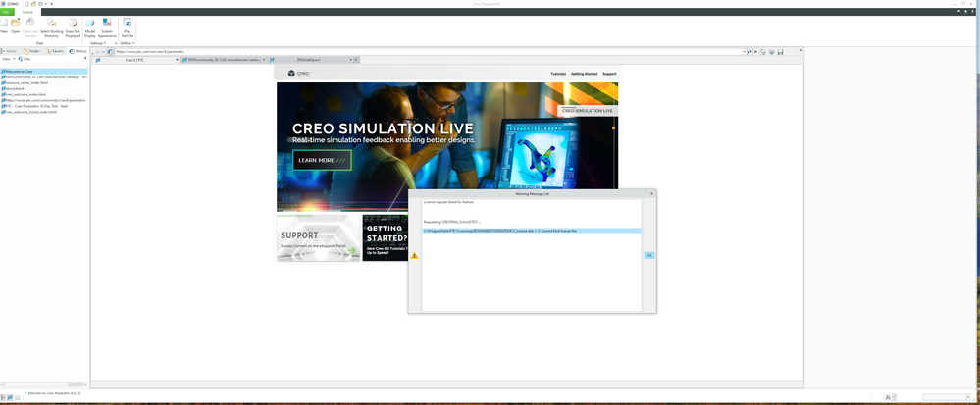Click Select Working Directory icon
The image size is (980, 405).
click(52, 23)
